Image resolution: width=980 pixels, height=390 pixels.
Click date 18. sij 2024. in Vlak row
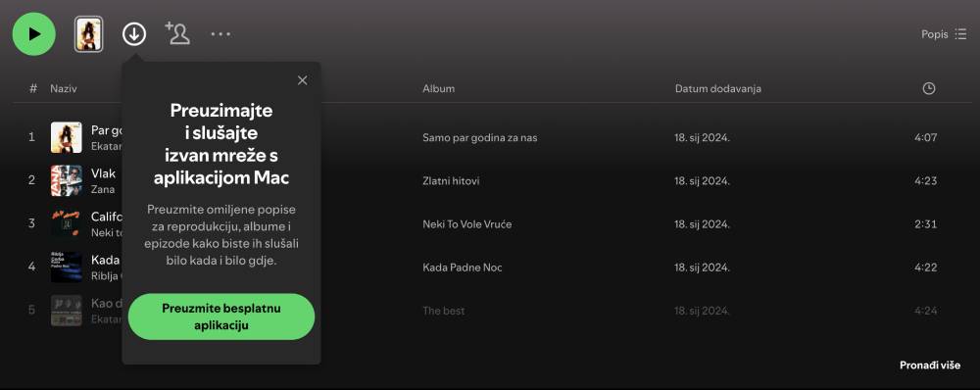pyautogui.click(x=702, y=181)
